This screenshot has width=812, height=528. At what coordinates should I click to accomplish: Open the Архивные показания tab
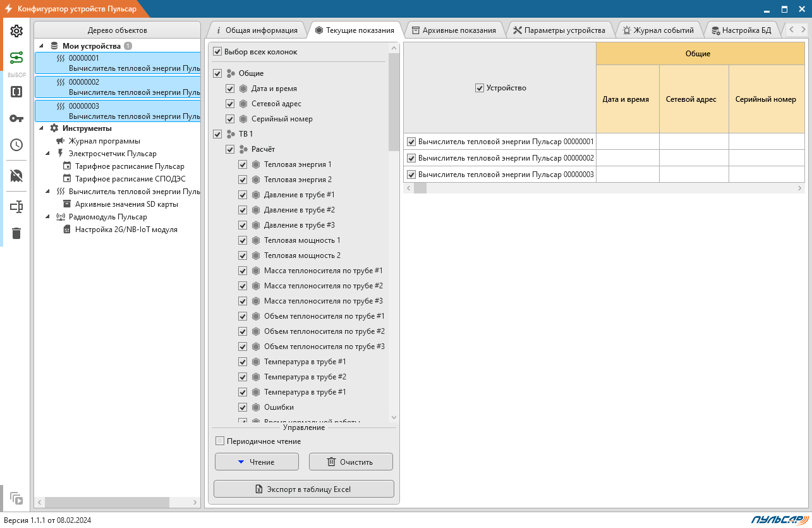[453, 30]
